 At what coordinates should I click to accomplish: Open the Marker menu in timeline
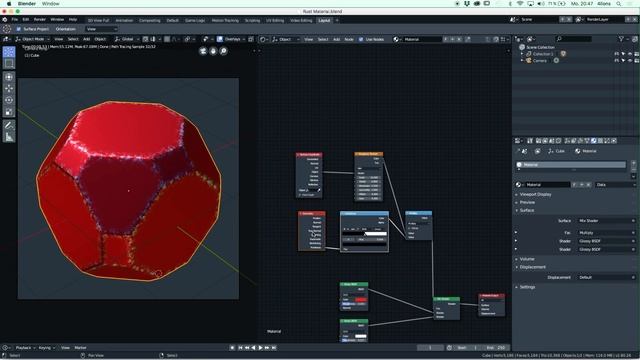pyautogui.click(x=80, y=348)
